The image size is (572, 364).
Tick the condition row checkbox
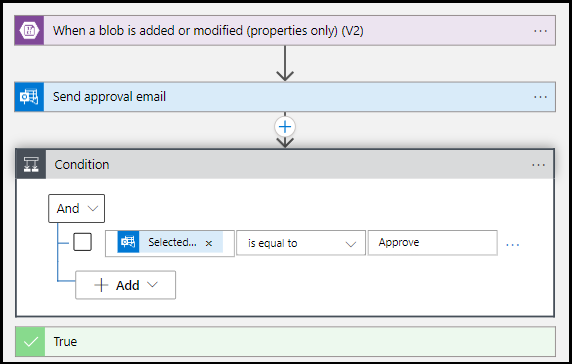point(82,242)
